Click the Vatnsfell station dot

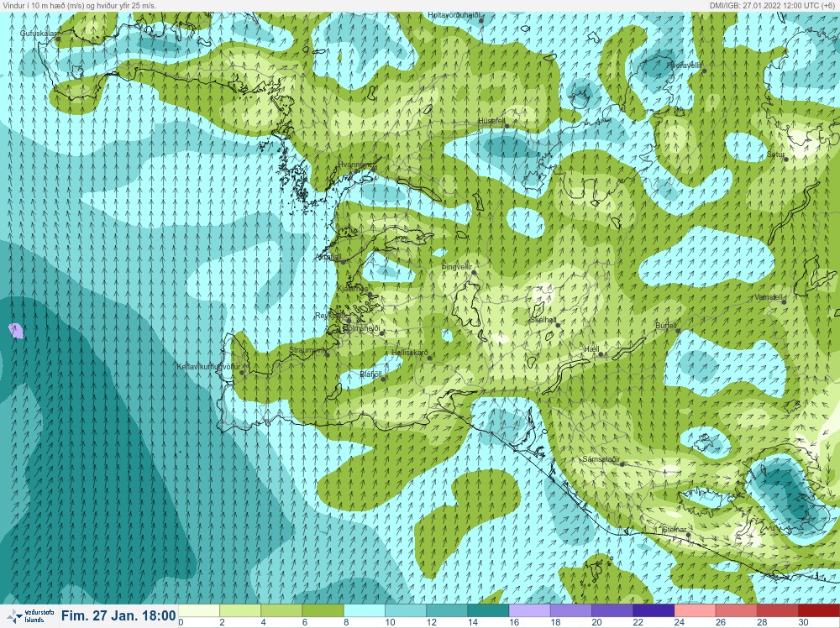pos(784,302)
